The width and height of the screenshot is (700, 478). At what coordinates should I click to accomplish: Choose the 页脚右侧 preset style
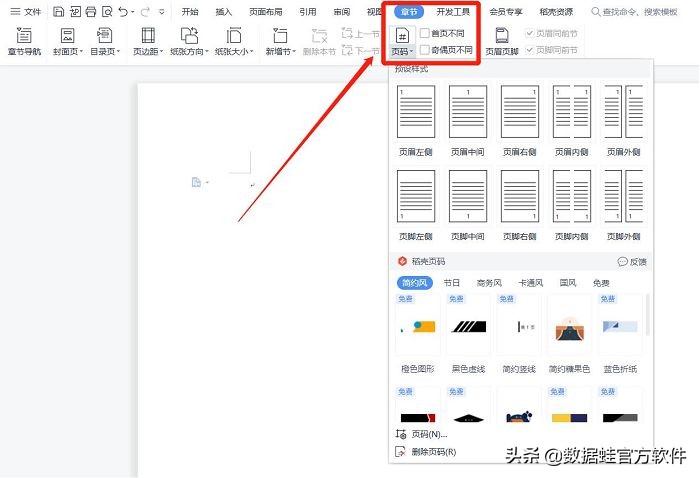(x=520, y=205)
